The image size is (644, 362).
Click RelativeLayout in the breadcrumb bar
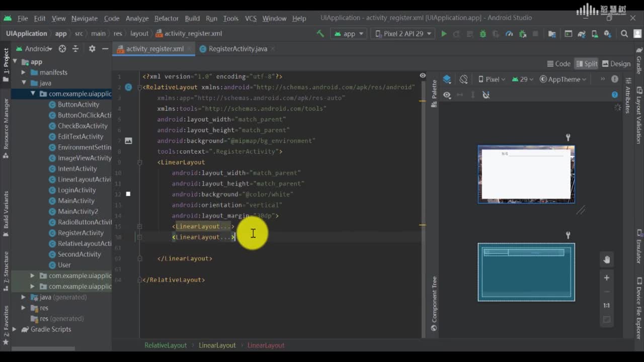(x=166, y=345)
